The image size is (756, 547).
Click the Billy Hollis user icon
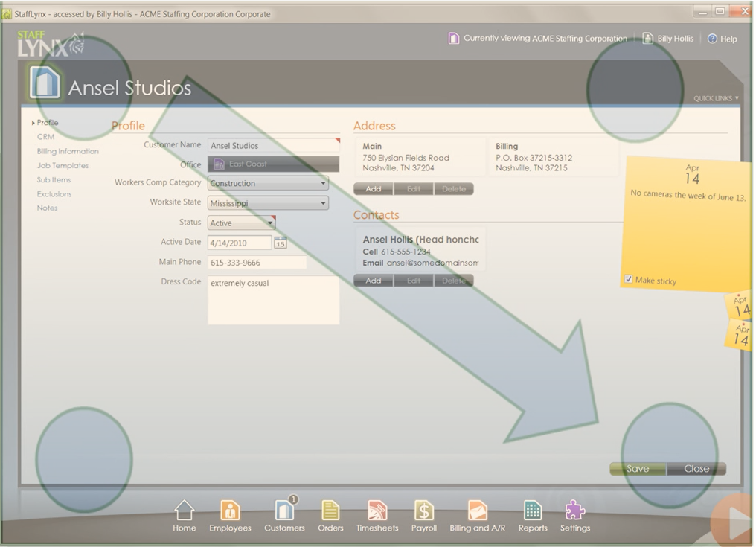(648, 39)
